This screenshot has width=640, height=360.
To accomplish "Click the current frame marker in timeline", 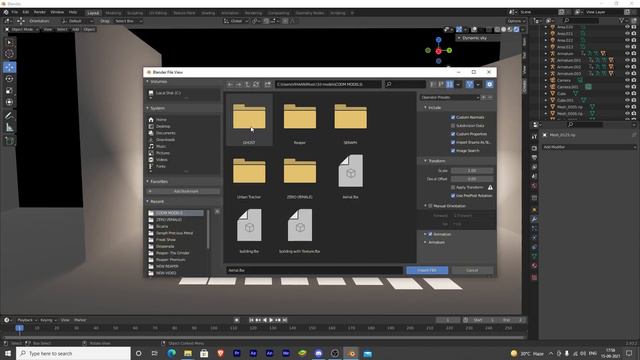I will click(x=19, y=328).
